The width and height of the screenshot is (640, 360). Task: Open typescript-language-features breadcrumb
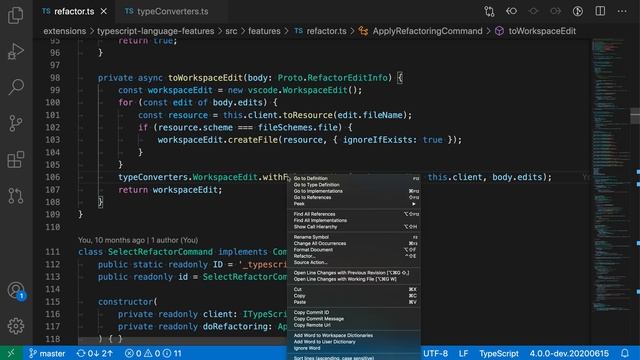(156, 31)
